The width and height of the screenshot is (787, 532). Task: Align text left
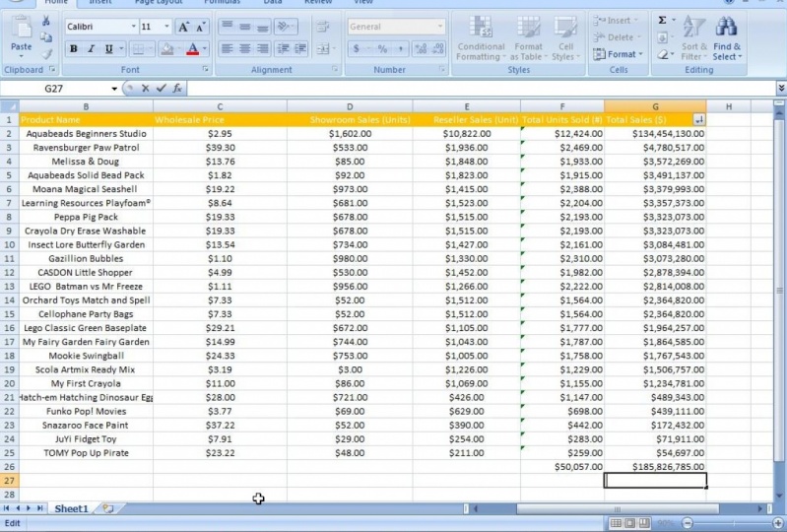(x=227, y=48)
